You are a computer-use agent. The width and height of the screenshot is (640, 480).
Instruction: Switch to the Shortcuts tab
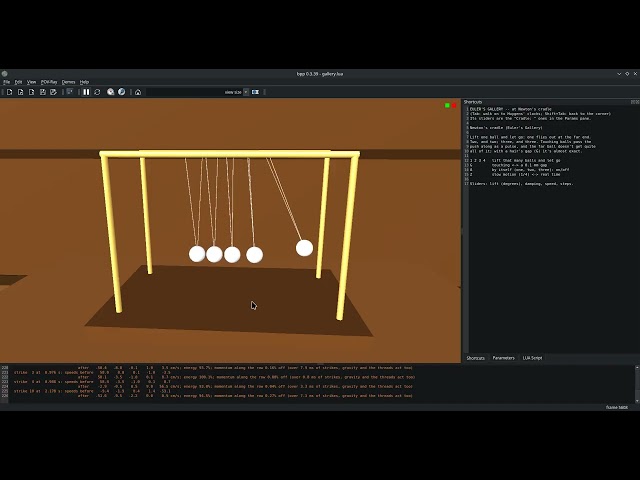click(x=476, y=358)
